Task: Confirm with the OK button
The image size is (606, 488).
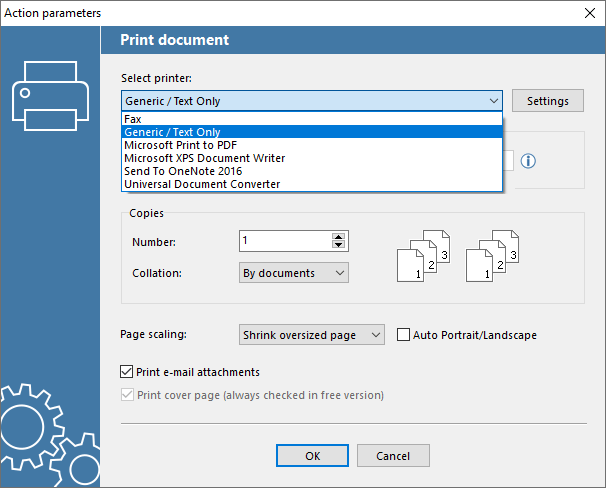Action: pos(313,456)
